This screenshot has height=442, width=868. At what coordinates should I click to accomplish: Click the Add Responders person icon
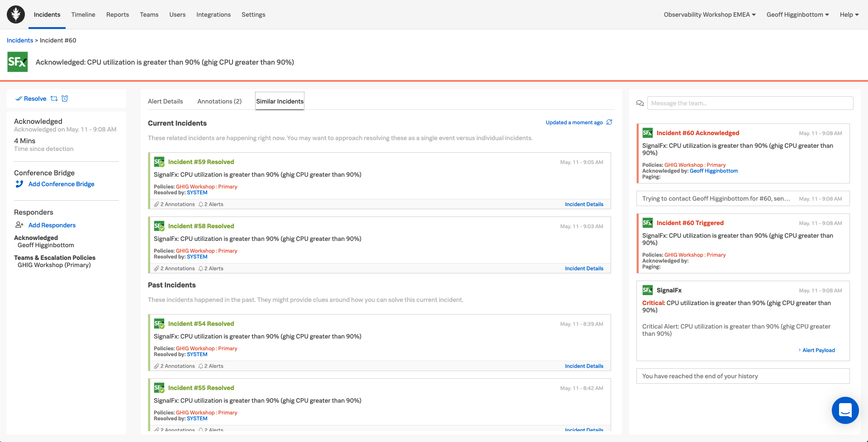pos(19,225)
